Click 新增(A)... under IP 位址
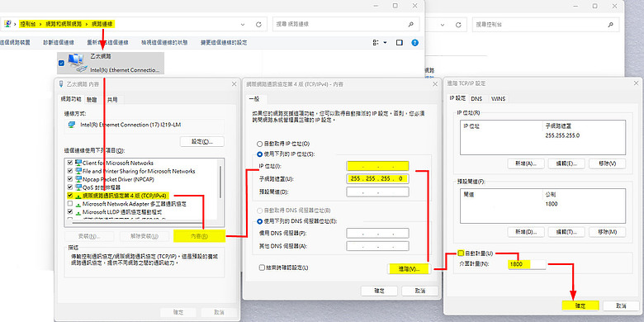Screen dimensions: 644x322 526,163
